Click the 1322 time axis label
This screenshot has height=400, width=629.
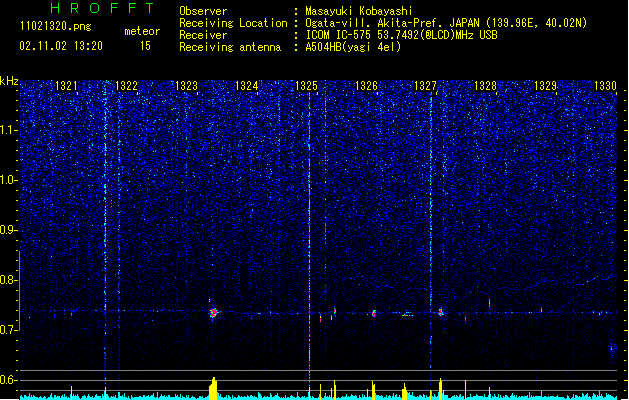point(126,86)
